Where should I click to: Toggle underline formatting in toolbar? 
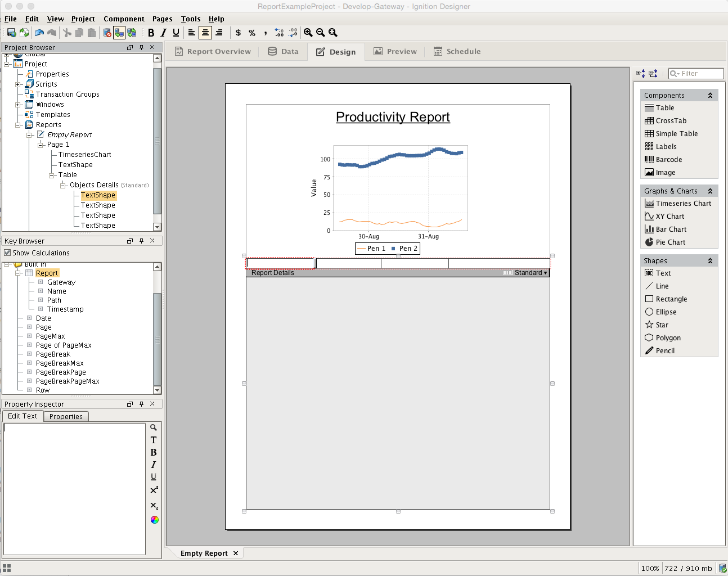(176, 33)
